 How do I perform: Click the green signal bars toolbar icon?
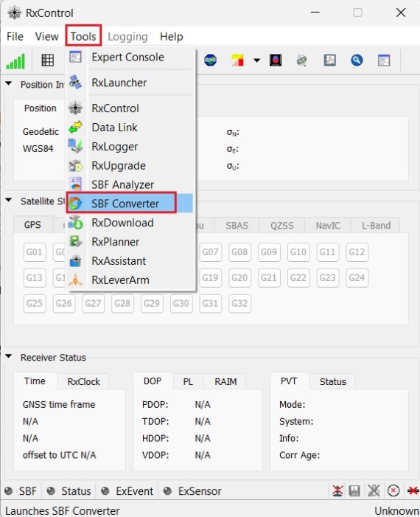click(x=15, y=61)
